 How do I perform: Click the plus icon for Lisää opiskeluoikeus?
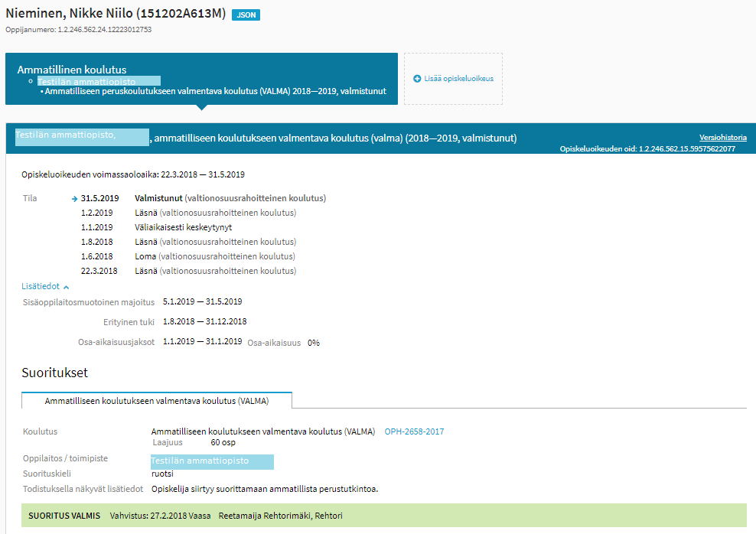tap(417, 79)
